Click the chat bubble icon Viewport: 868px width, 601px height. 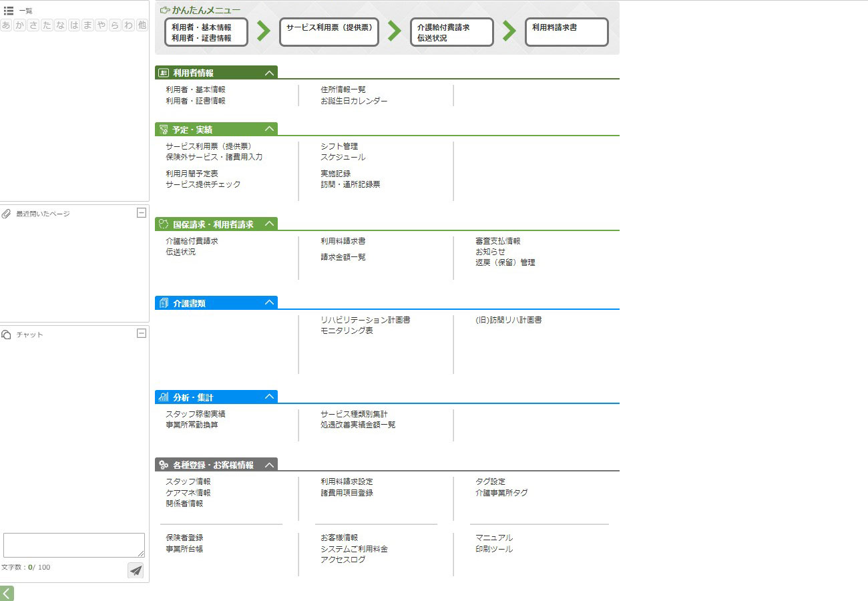7,335
